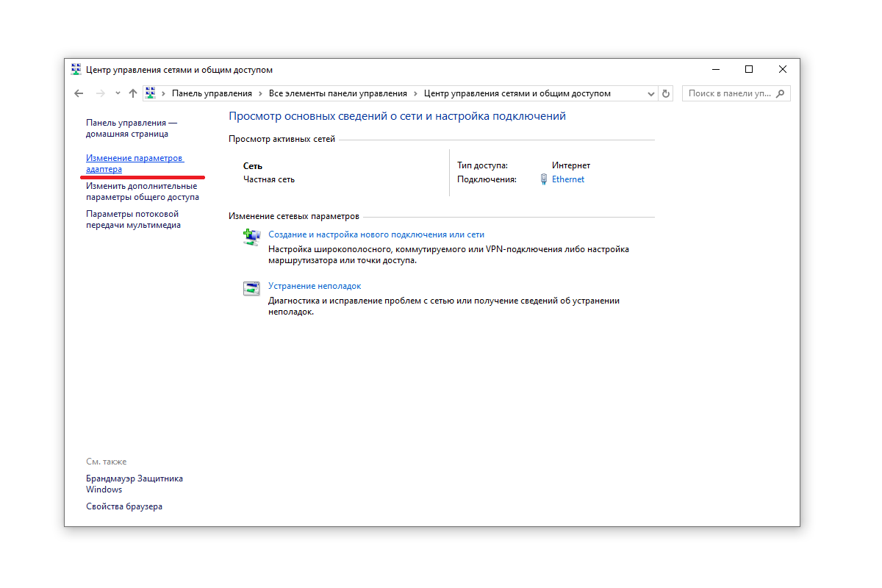Refresh the page button

(666, 93)
